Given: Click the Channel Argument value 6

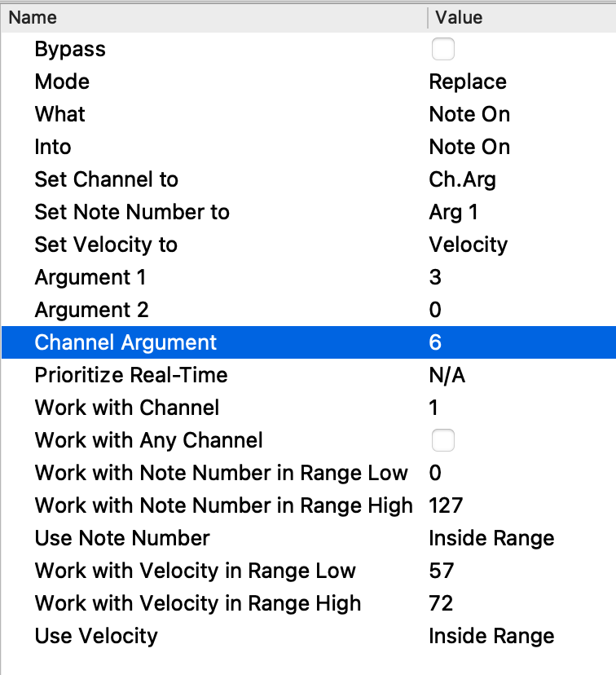Looking at the screenshot, I should point(435,342).
